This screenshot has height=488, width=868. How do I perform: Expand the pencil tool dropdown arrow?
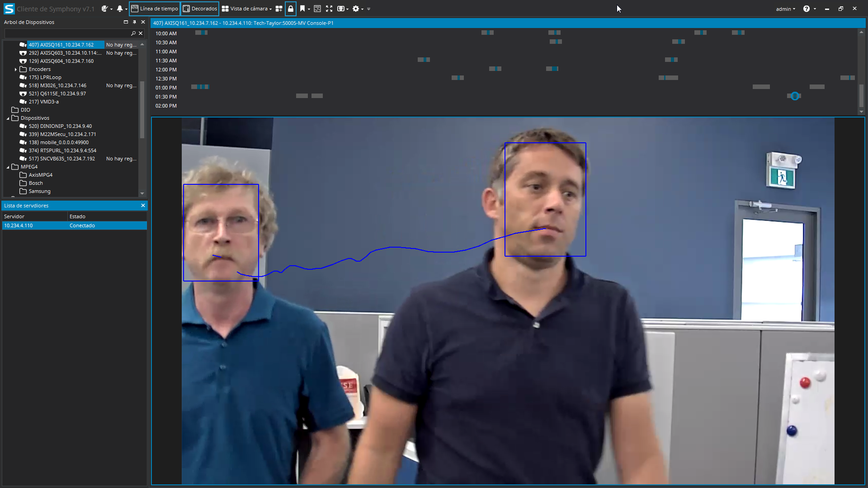tap(111, 9)
